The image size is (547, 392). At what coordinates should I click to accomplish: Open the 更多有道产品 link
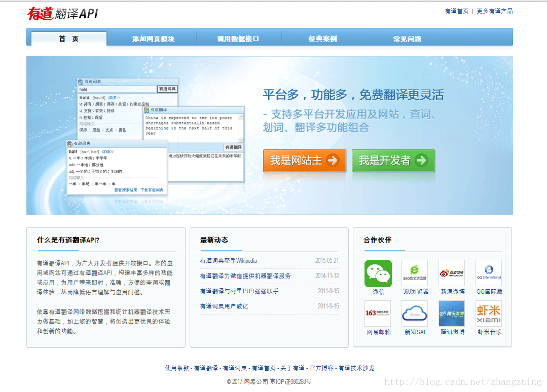(495, 11)
